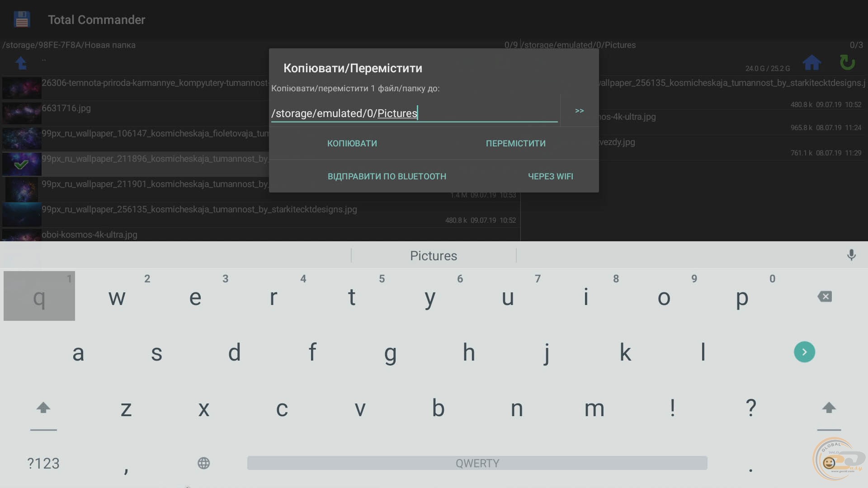Tap the green enter arrow key
868x488 pixels.
pyautogui.click(x=804, y=352)
